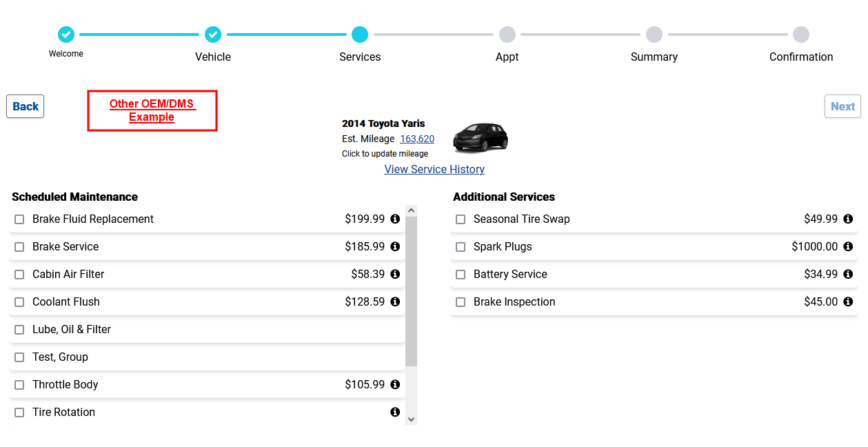Click Spark Plugs info icon

(x=848, y=247)
